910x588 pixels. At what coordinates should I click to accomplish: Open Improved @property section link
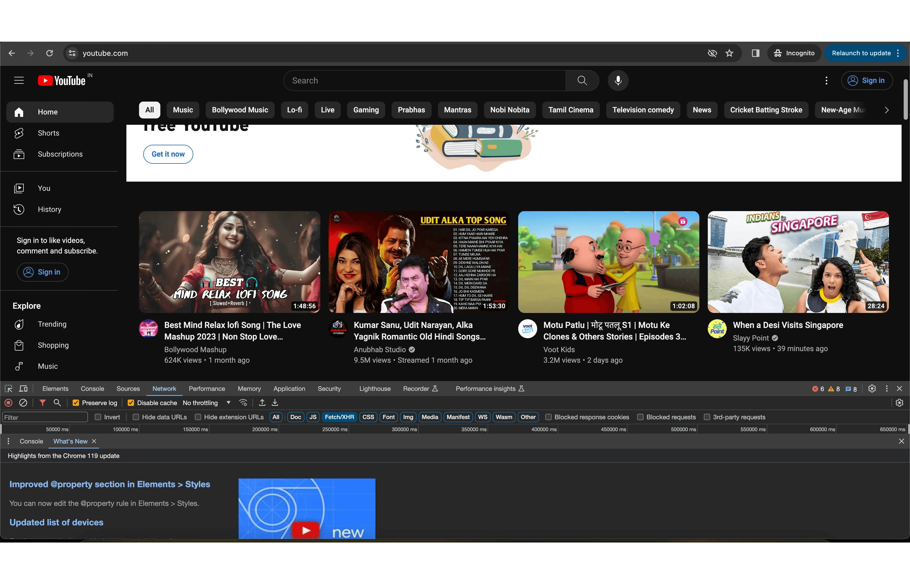[110, 485]
